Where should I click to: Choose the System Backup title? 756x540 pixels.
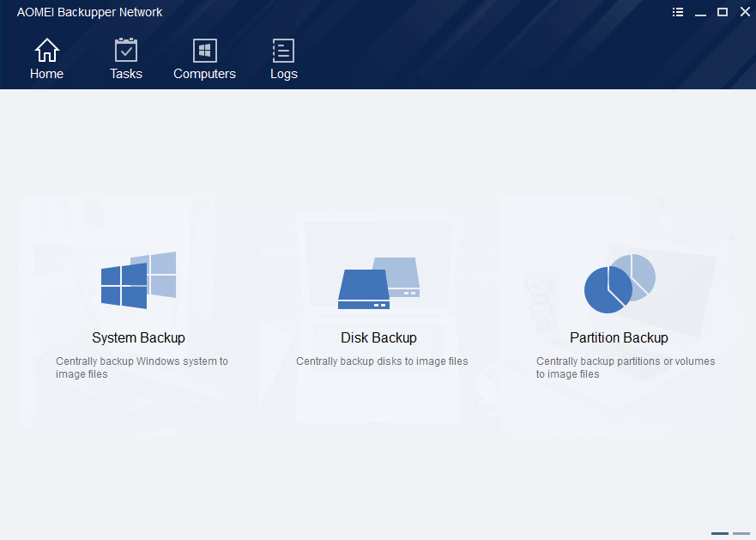tap(138, 337)
